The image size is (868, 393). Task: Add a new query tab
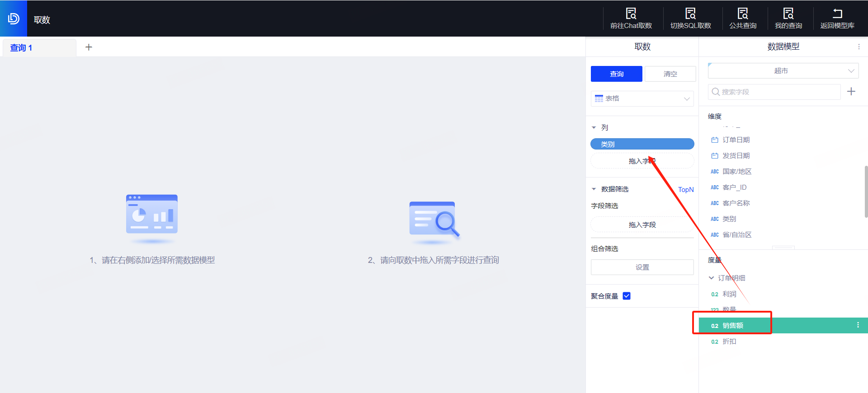pos(89,47)
